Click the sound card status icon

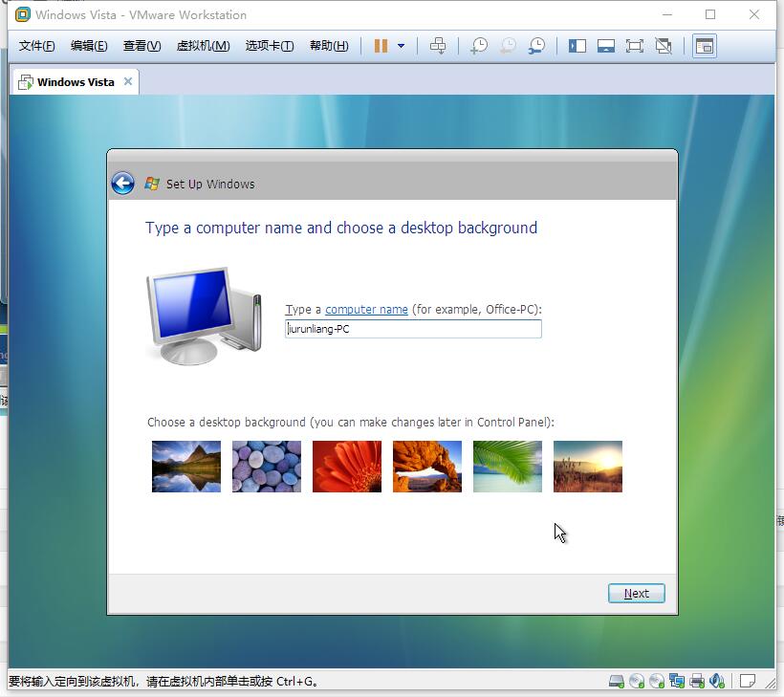[x=716, y=681]
